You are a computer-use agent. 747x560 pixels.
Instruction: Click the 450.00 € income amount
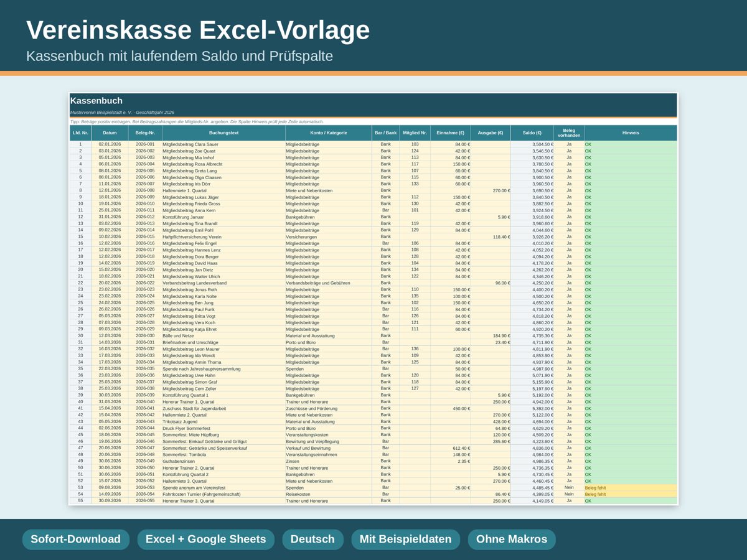tap(451, 409)
